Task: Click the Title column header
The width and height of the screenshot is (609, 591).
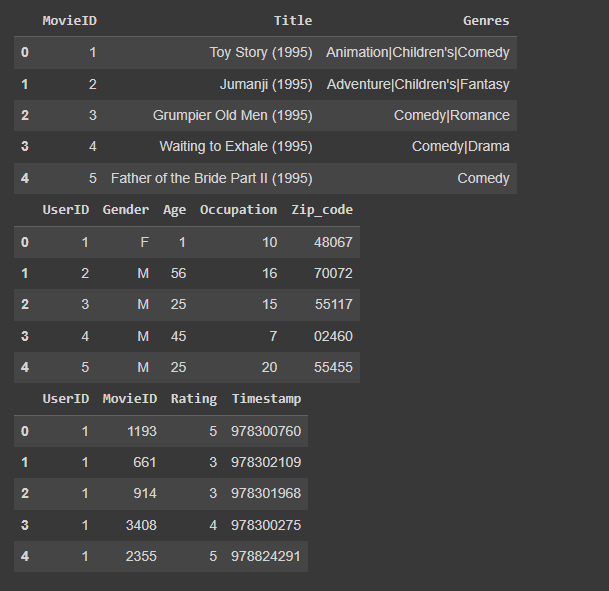Action: click(292, 21)
